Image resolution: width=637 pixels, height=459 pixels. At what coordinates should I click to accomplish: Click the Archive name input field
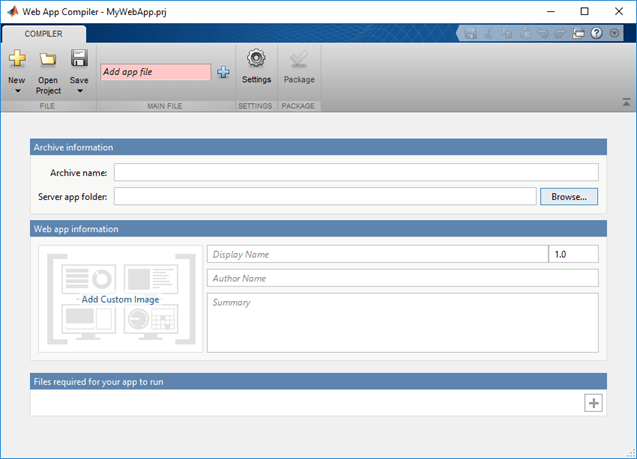tap(356, 172)
